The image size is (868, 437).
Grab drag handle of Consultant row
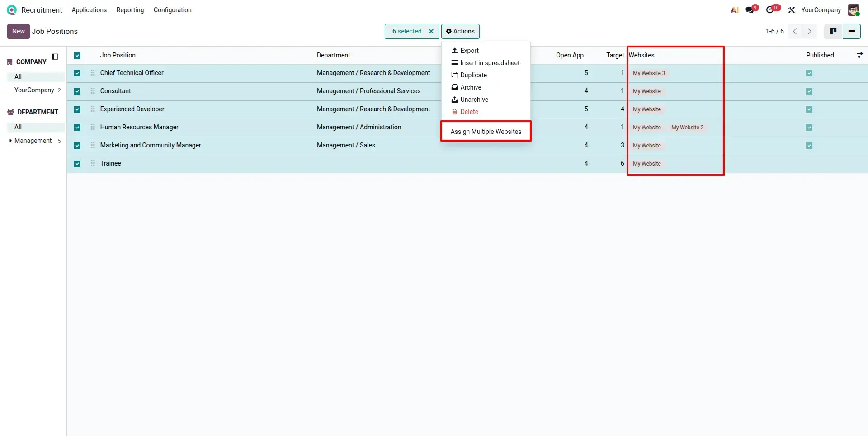pos(93,91)
